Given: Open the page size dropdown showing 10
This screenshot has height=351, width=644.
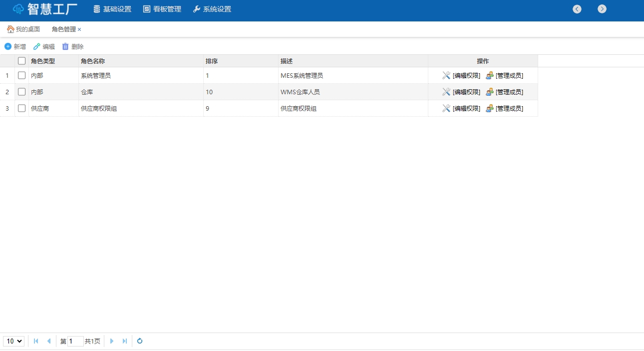Looking at the screenshot, I should click(x=13, y=341).
